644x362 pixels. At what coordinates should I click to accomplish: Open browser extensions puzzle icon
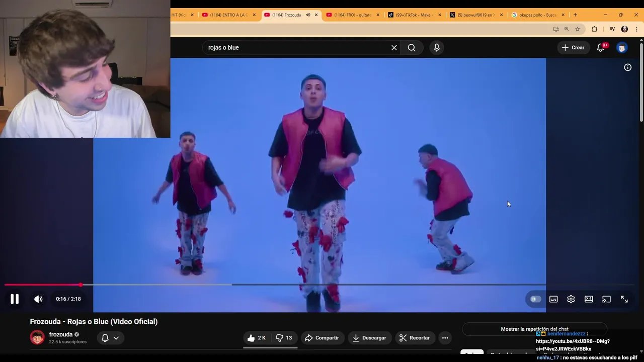[x=595, y=29]
